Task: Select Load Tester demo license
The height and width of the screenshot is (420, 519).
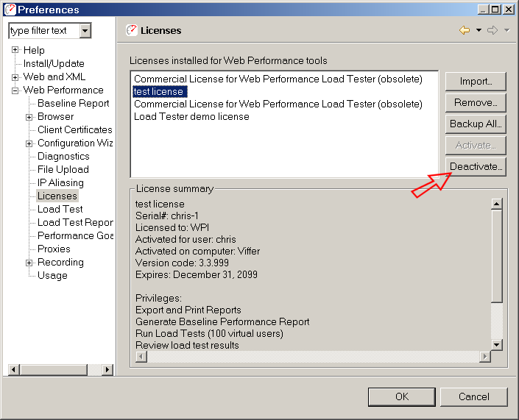Action: 191,117
